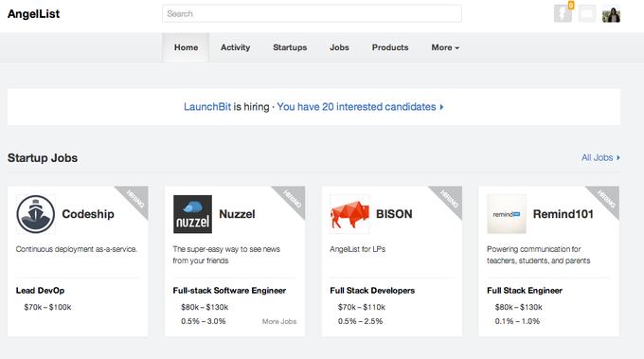644x359 pixels.
Task: Click the Remind101 'Powering communication' description
Action: click(x=539, y=255)
